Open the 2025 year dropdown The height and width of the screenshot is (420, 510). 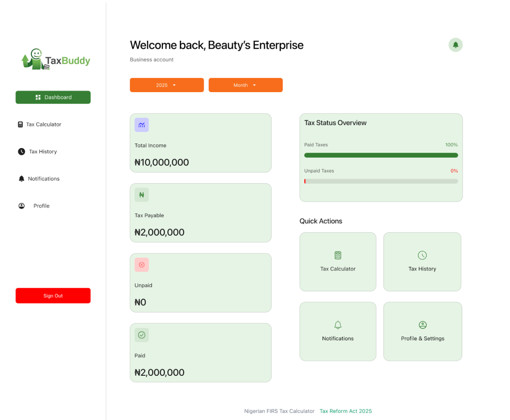[x=167, y=85]
